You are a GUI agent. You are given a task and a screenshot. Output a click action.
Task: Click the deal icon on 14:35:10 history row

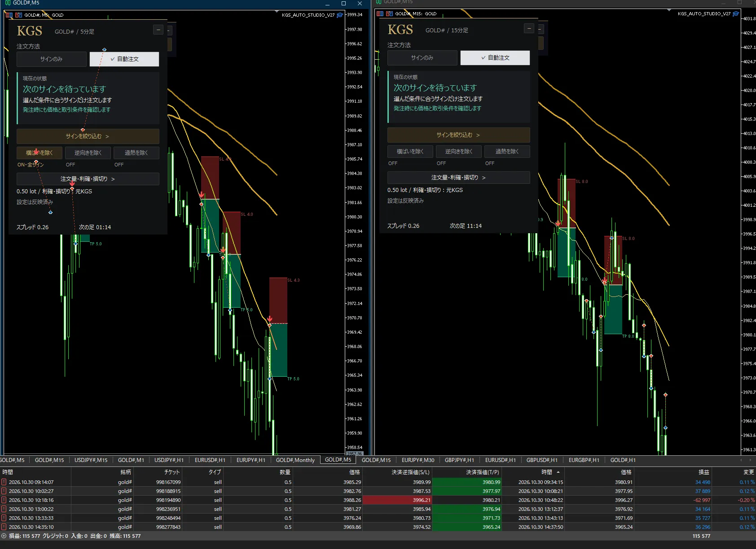coord(4,527)
